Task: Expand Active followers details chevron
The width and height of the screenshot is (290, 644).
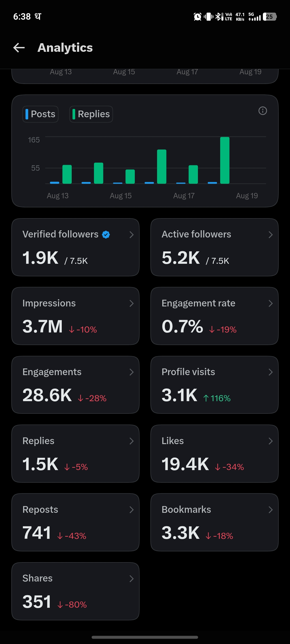Action: click(270, 235)
